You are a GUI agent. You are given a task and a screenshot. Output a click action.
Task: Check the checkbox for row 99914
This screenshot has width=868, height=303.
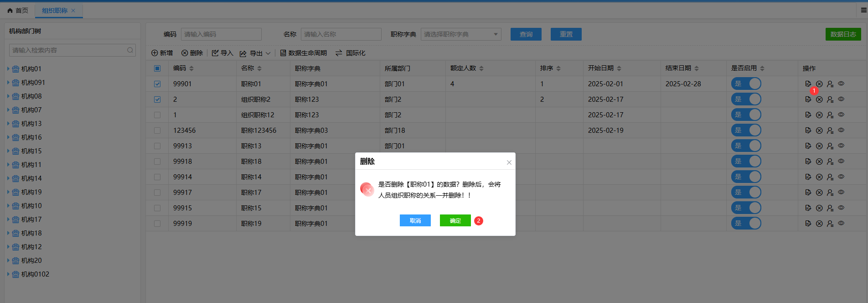(x=157, y=177)
